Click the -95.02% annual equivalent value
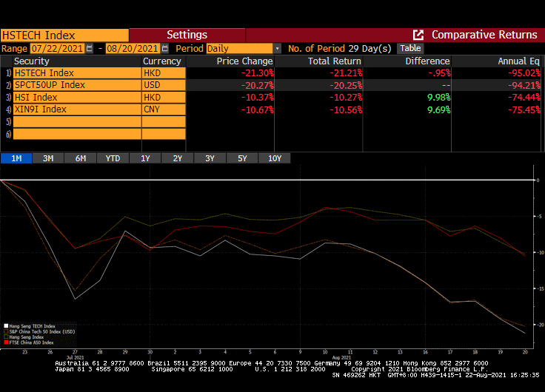 click(524, 73)
